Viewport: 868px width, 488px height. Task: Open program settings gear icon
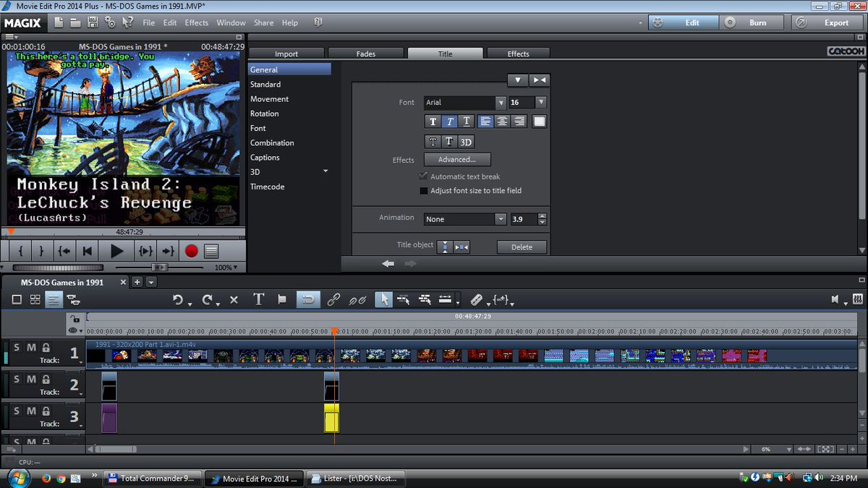111,22
